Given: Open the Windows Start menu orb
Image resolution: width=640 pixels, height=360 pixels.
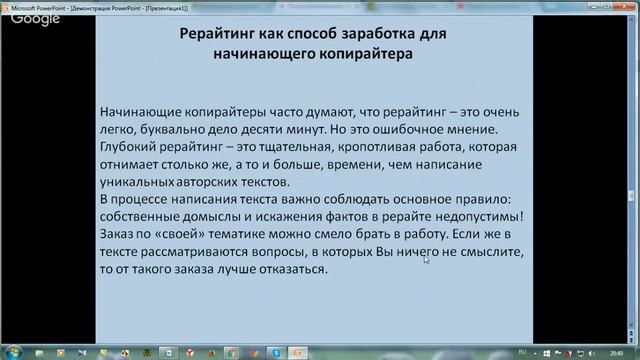Looking at the screenshot, I should [13, 353].
